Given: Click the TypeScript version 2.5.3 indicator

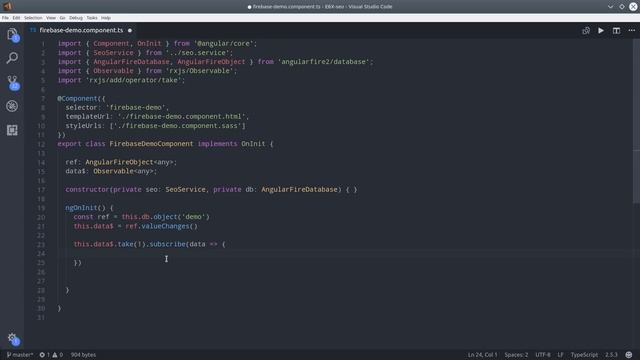Looking at the screenshot, I should [611, 355].
